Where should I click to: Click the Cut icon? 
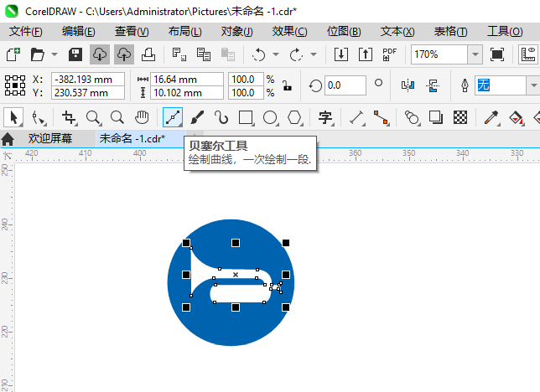(179, 54)
